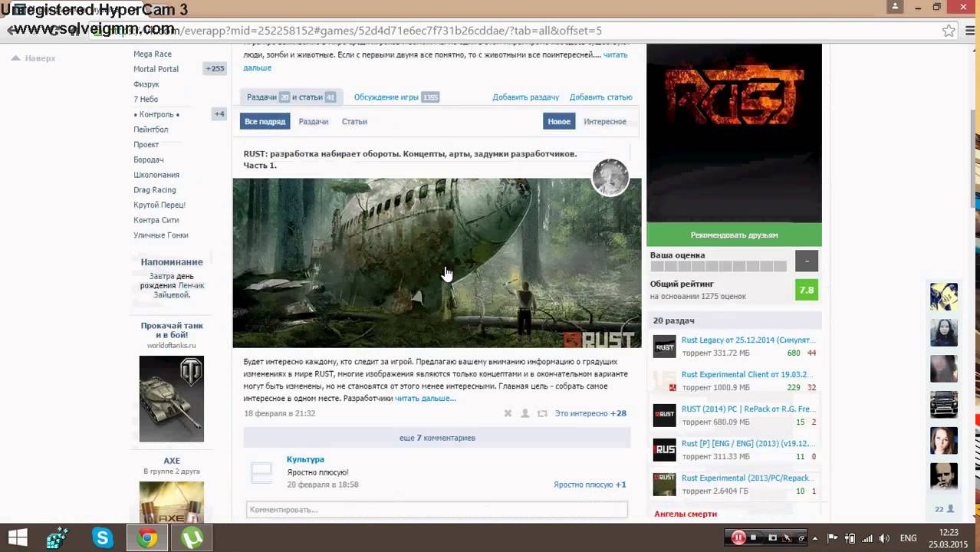
Task: Click Рекомендовать друзьям green button
Action: (734, 235)
